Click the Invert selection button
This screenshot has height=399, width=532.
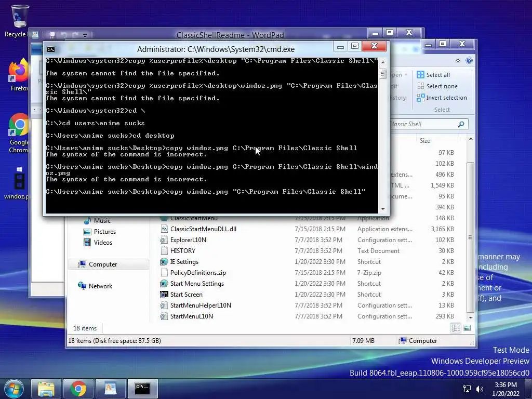coord(442,98)
